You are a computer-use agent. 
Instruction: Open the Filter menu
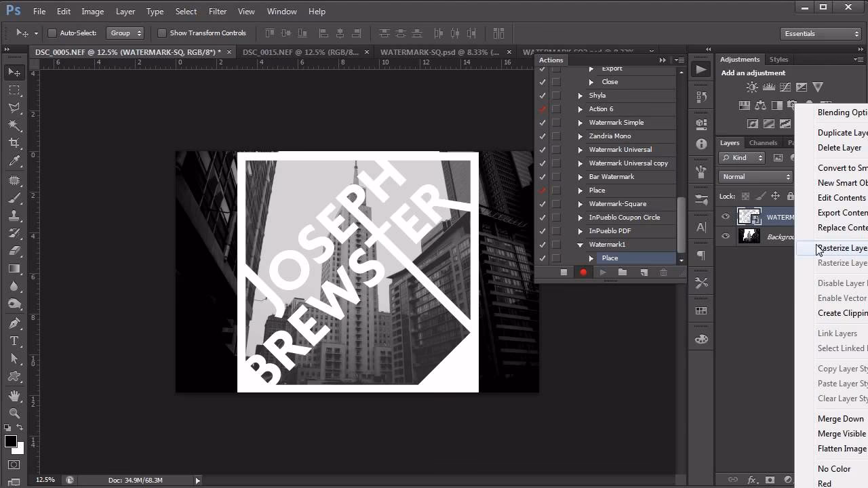[217, 11]
